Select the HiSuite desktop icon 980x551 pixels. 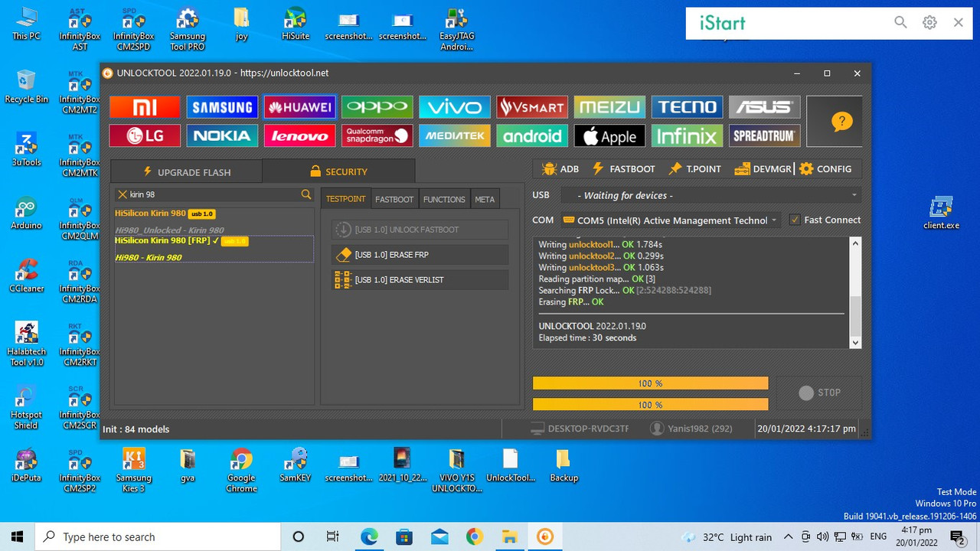tap(296, 25)
